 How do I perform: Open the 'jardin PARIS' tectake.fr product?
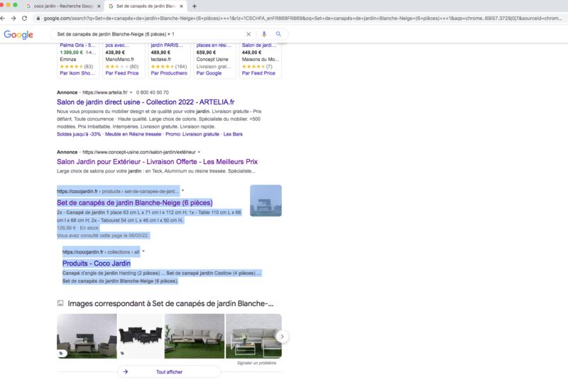[x=167, y=45]
